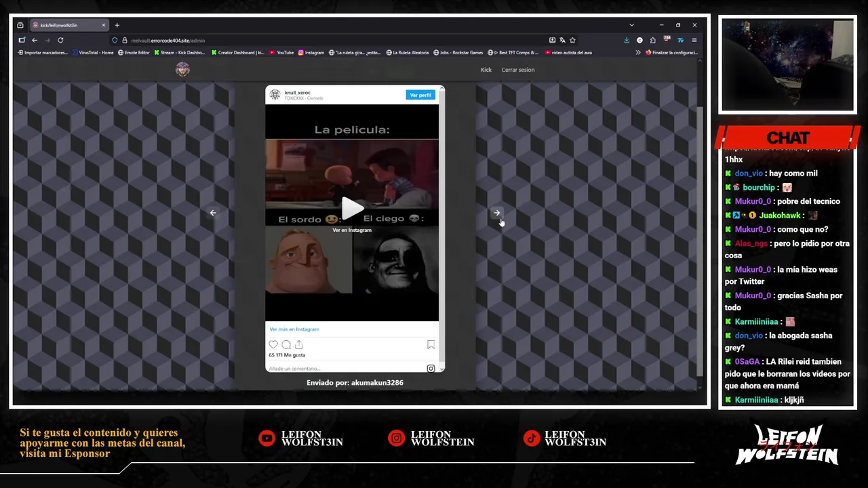
Task: Click the Ver en Instagram link
Action: pos(352,230)
